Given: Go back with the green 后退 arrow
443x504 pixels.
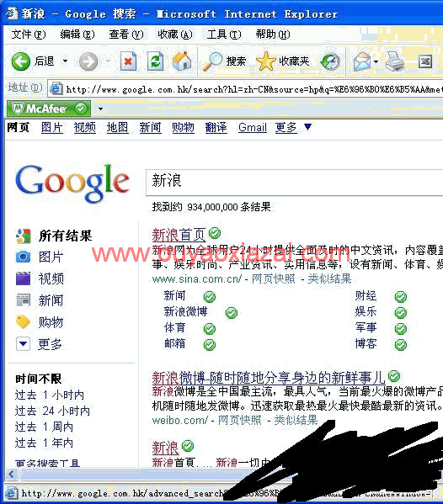Looking at the screenshot, I should [21, 61].
